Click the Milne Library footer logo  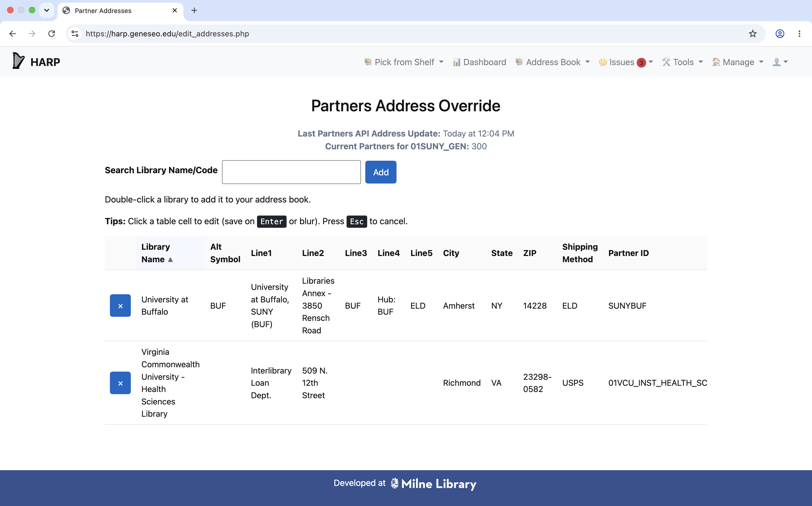(434, 483)
